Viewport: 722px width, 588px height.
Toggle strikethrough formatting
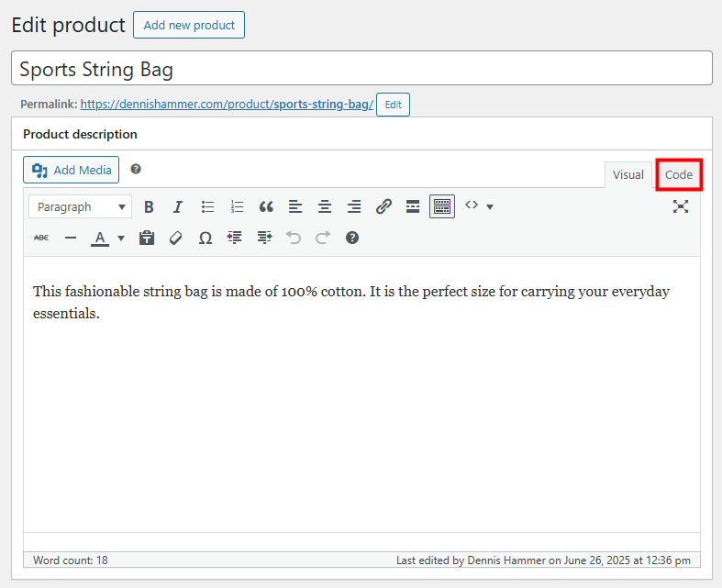point(41,238)
